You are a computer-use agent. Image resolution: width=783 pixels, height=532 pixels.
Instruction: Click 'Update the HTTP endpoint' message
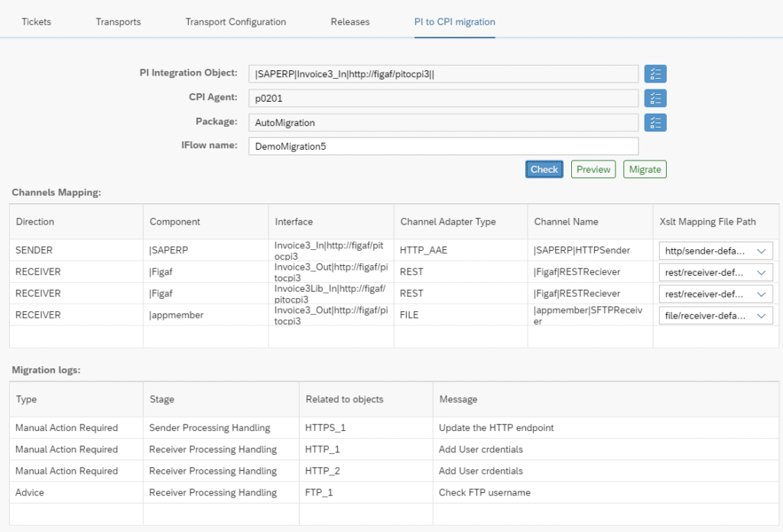click(496, 428)
